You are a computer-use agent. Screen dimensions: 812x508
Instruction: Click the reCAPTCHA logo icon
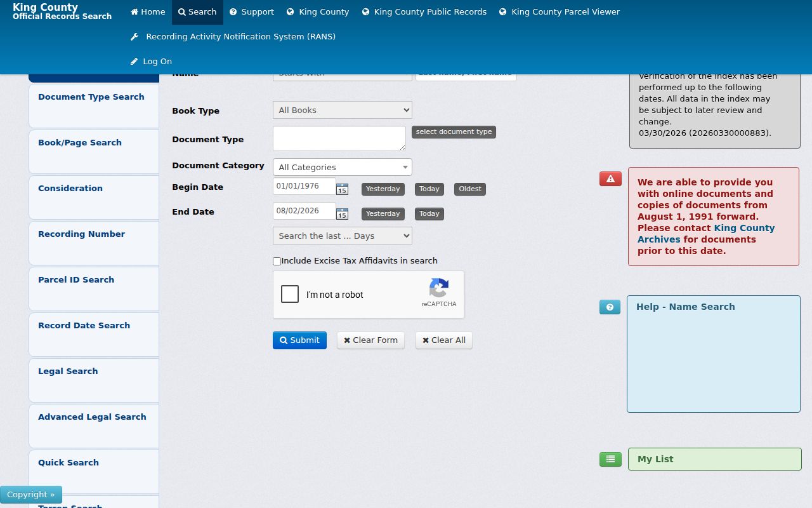pos(439,288)
